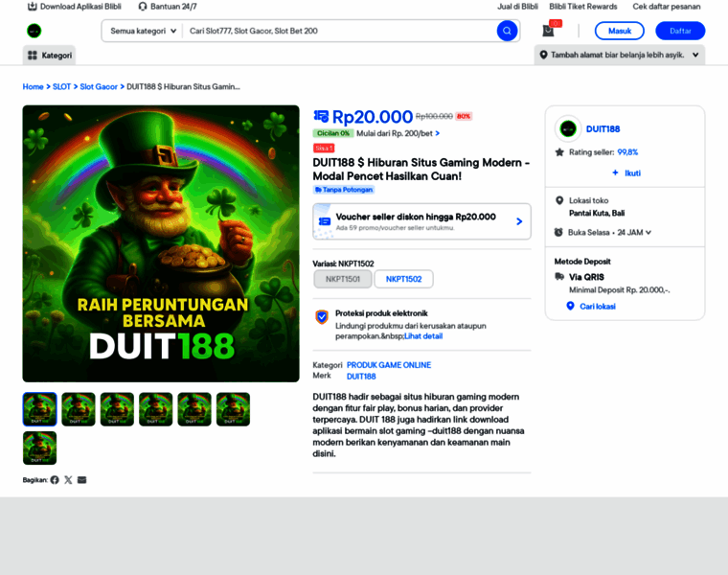Open Bantuan 24/7 headset icon
Image resolution: width=728 pixels, height=575 pixels.
click(x=143, y=7)
